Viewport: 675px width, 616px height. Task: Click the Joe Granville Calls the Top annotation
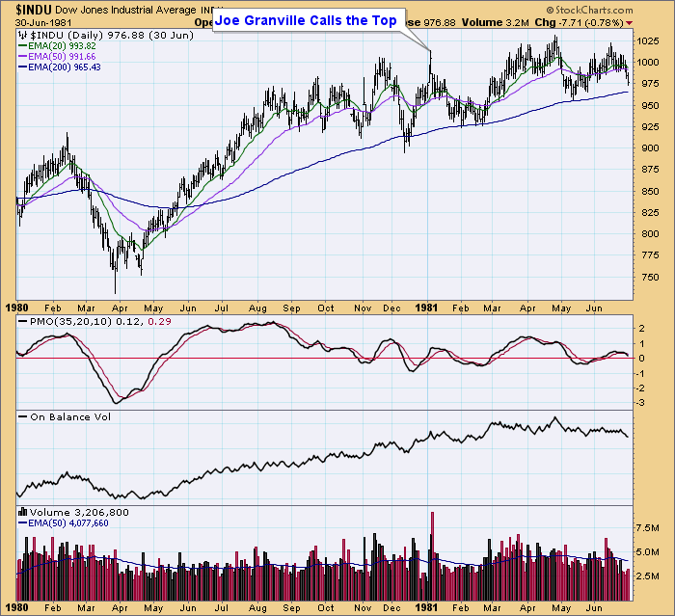(306, 20)
